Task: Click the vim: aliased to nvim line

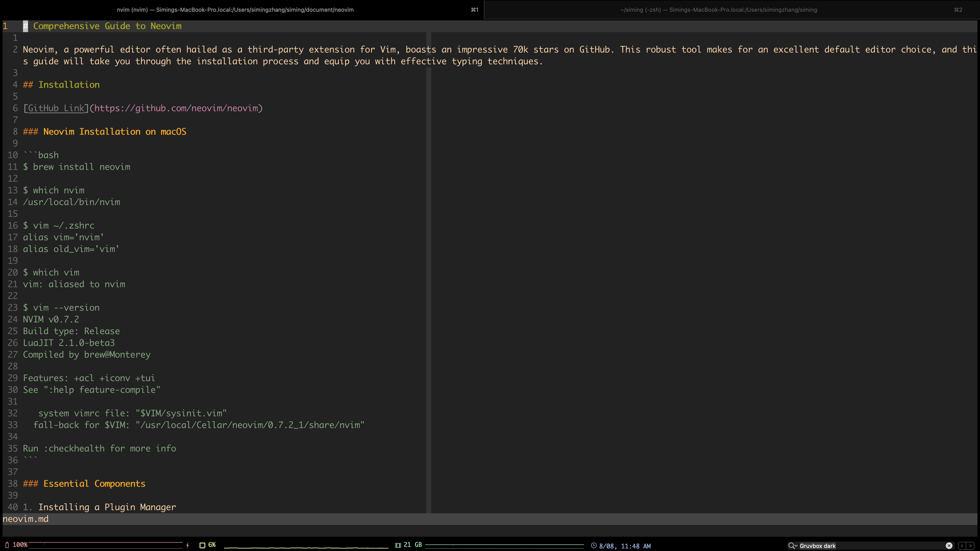Action: (74, 284)
